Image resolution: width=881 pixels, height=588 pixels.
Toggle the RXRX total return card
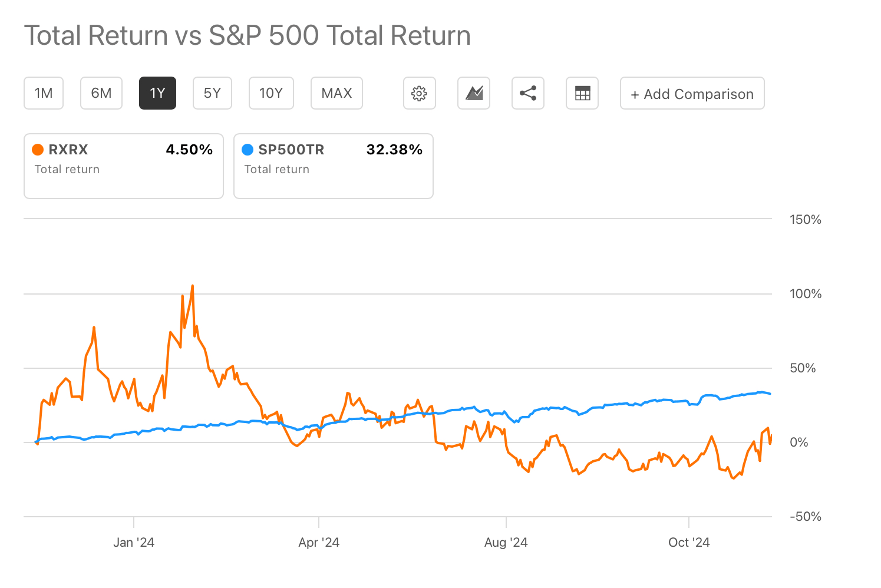tap(124, 166)
